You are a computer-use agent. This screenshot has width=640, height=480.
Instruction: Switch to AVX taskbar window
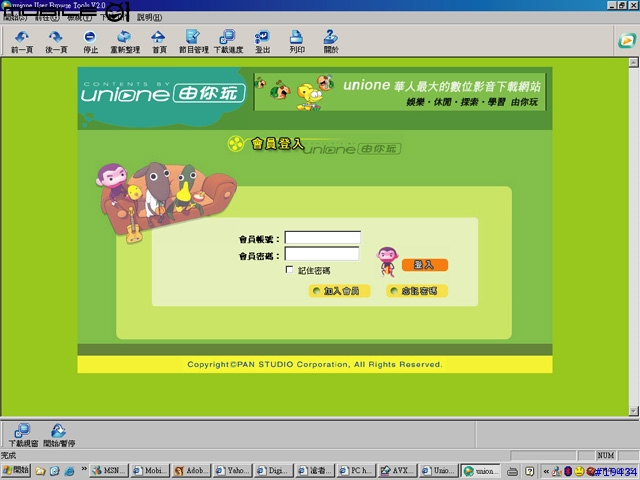(x=397, y=471)
